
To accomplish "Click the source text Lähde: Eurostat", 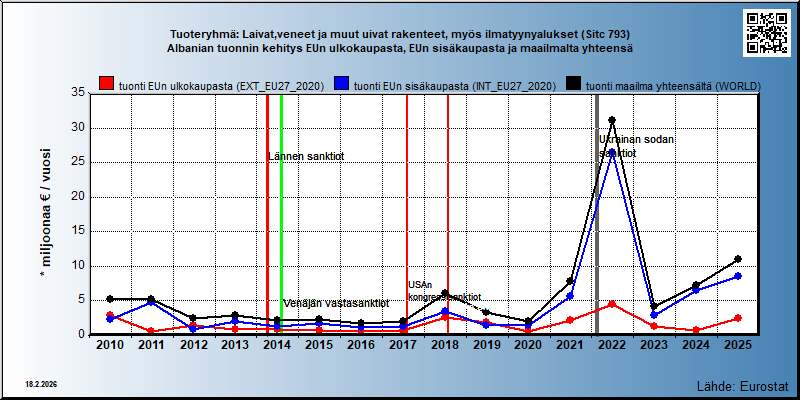I will (x=742, y=385).
